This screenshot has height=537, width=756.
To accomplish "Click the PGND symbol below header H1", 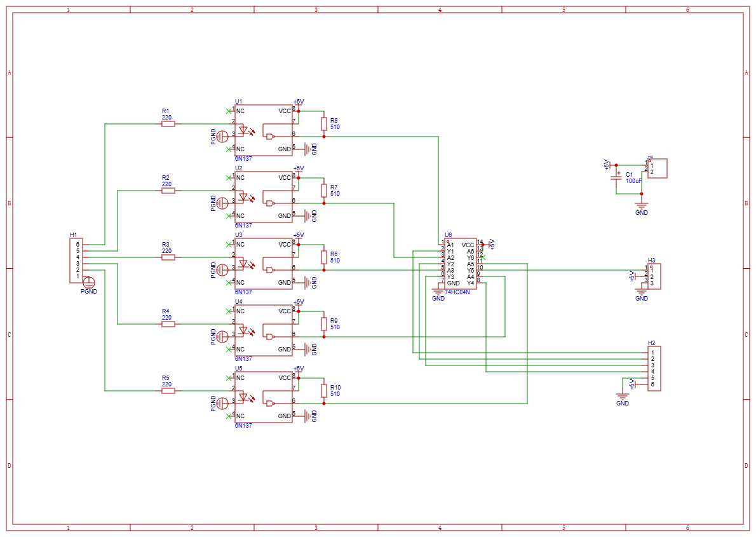I will pyautogui.click(x=89, y=282).
